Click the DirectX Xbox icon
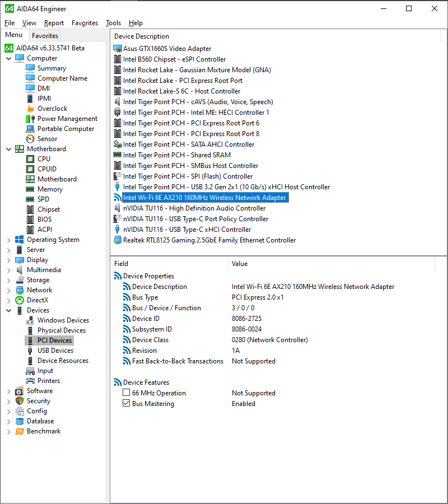This screenshot has width=448, height=504. [x=20, y=300]
